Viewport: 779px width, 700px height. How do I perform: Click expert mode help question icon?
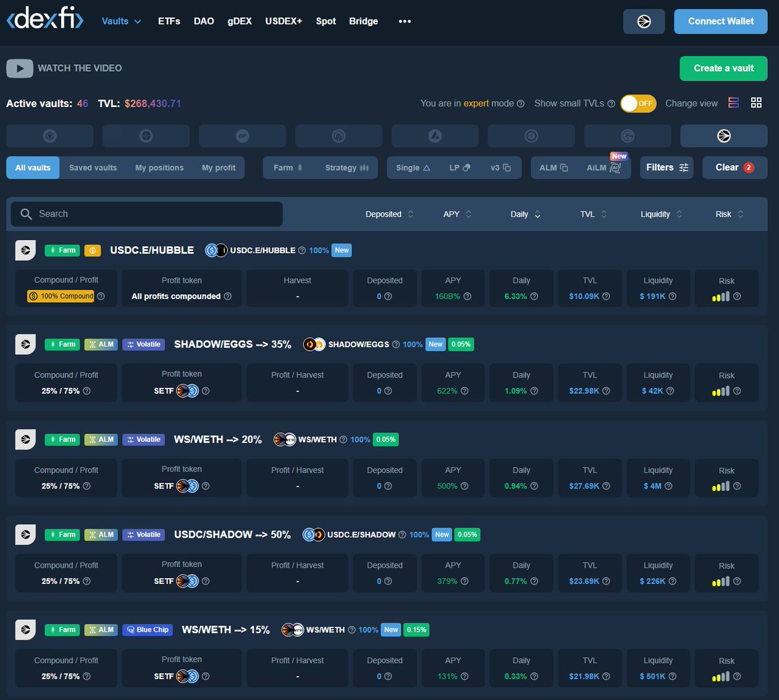click(x=521, y=104)
